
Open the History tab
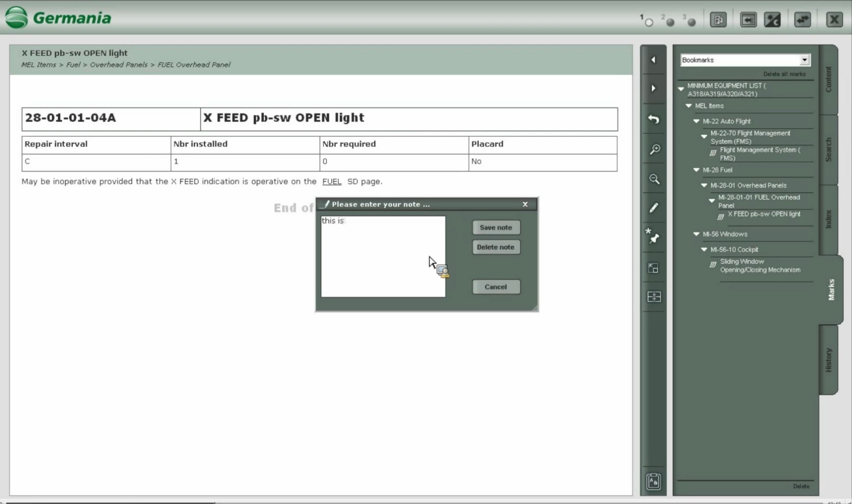828,360
